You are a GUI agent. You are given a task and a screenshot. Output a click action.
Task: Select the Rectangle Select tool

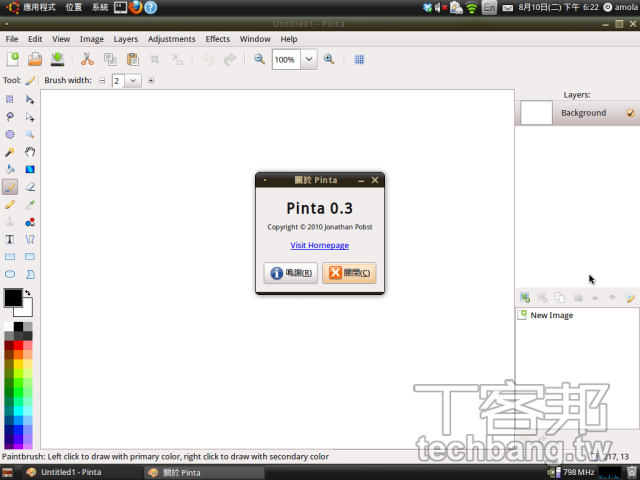click(10, 99)
